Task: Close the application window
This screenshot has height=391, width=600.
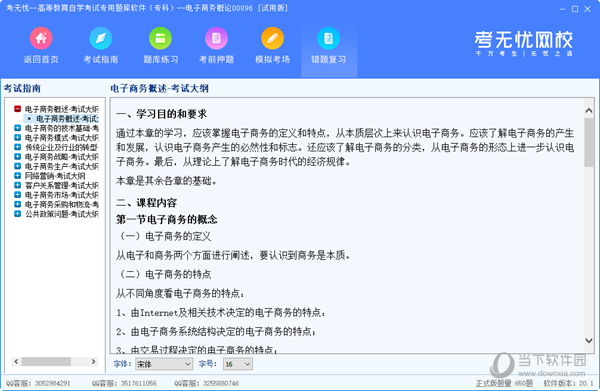Action: (588, 9)
